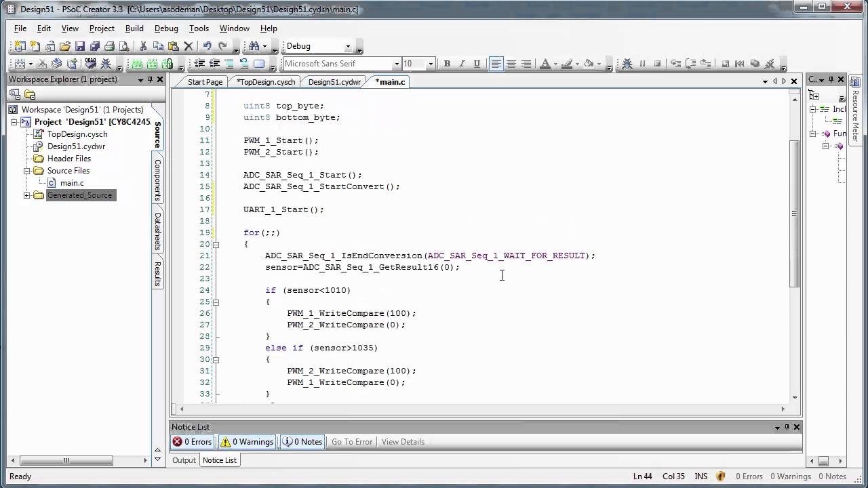Viewport: 868px width, 488px height.
Task: Switch to the TopDesign.cysch tab
Action: pyautogui.click(x=266, y=82)
